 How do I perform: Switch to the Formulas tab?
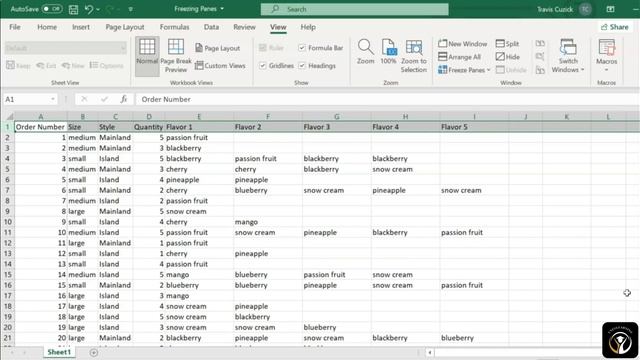click(x=174, y=27)
